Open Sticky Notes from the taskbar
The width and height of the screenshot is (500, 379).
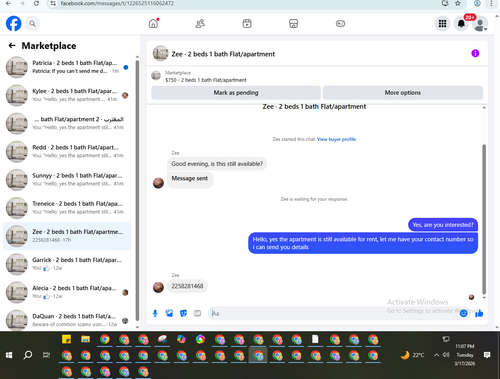[x=66, y=340]
